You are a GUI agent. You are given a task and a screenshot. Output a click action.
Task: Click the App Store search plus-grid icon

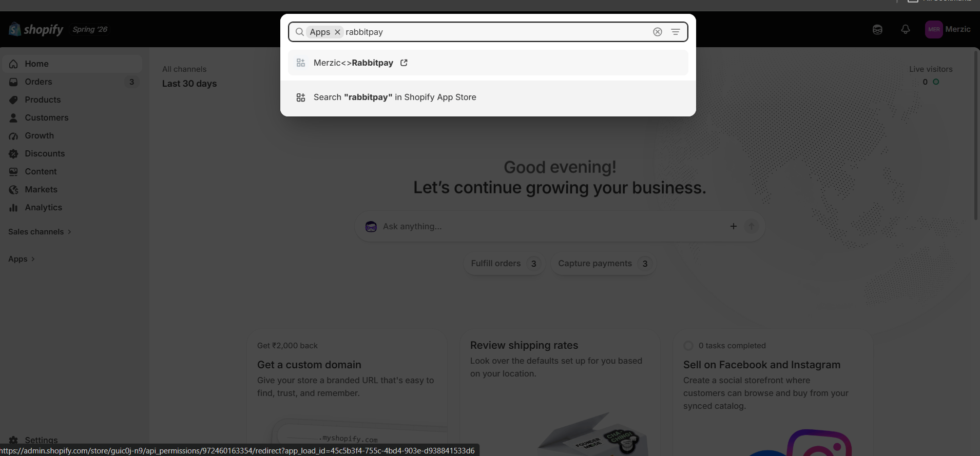(301, 97)
